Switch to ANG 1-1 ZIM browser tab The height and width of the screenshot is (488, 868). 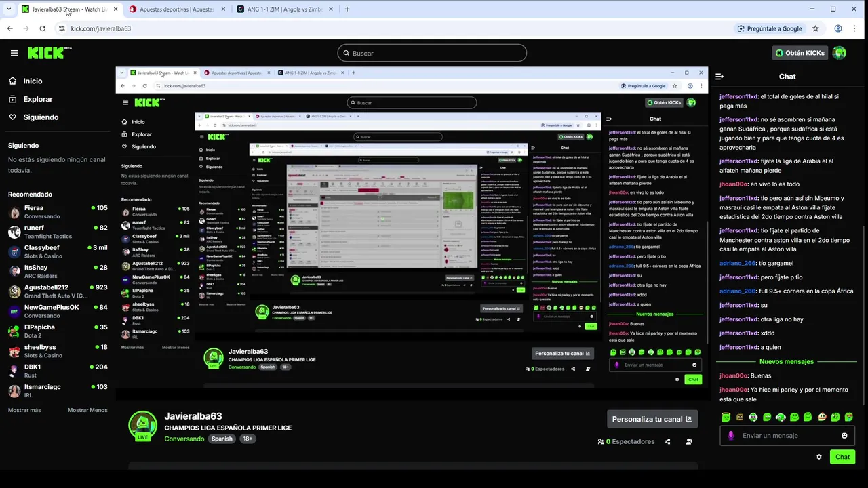pyautogui.click(x=285, y=9)
